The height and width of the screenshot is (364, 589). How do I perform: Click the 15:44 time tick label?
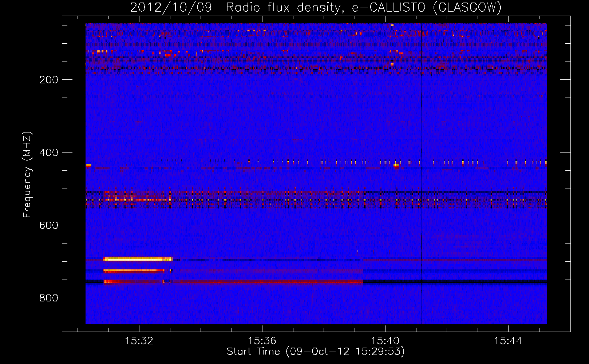pos(508,341)
